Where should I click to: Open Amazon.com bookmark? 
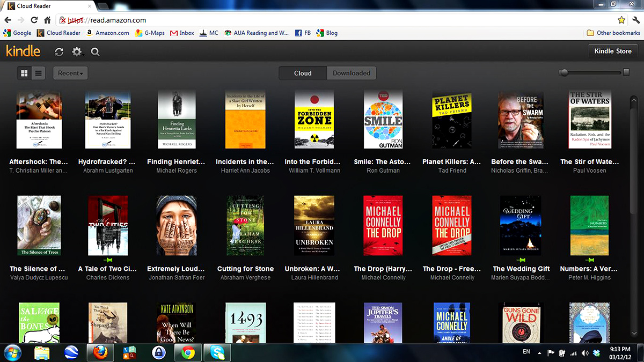[x=107, y=33]
